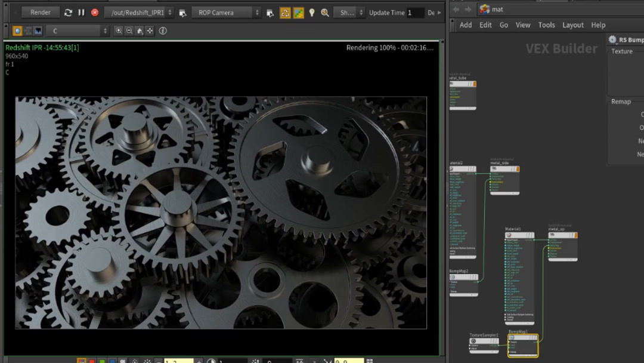Click the light bulb icon in render toolbar
This screenshot has width=644, height=363.
[x=311, y=13]
